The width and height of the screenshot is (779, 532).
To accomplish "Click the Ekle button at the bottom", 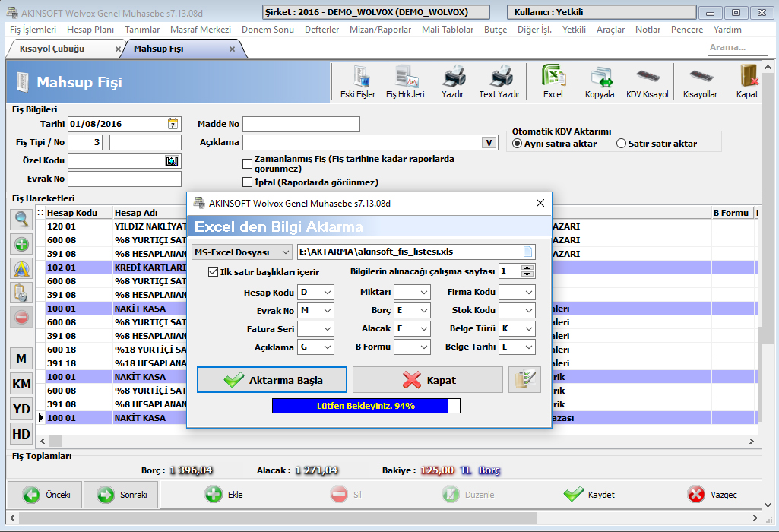I will point(224,495).
